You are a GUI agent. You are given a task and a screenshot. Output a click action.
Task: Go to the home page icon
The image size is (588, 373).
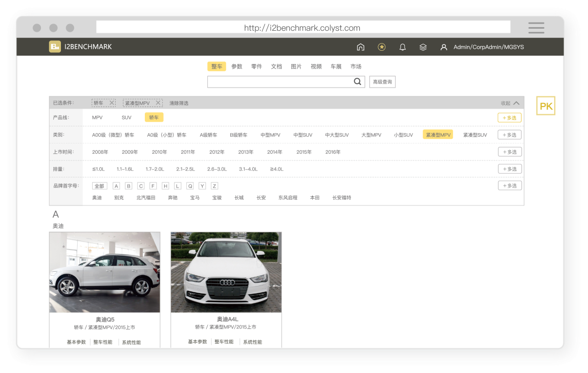(360, 47)
